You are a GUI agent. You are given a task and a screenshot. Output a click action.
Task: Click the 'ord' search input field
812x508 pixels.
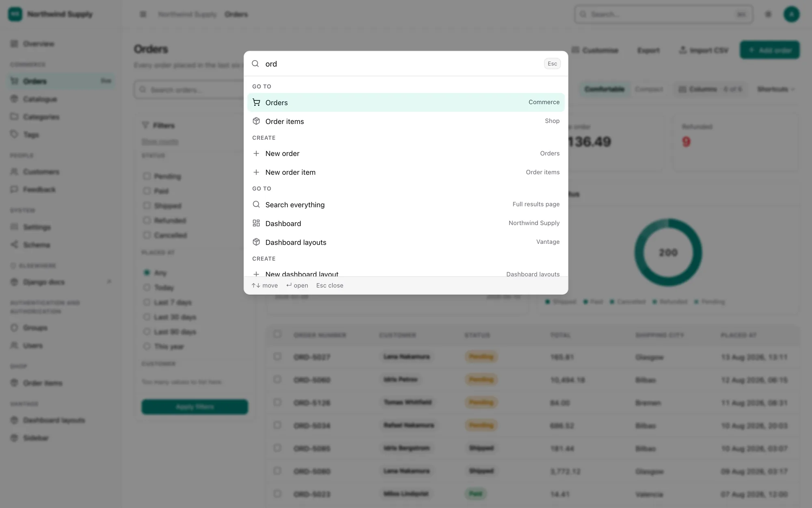[x=402, y=64]
